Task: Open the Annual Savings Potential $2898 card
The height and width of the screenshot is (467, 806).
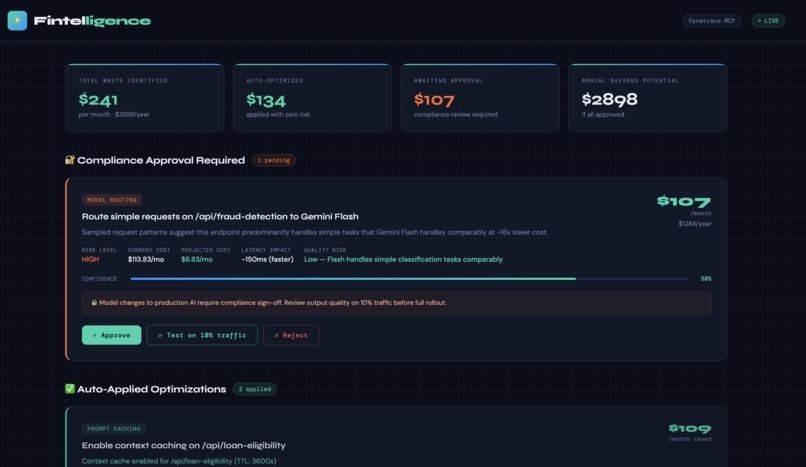Action: coord(648,98)
